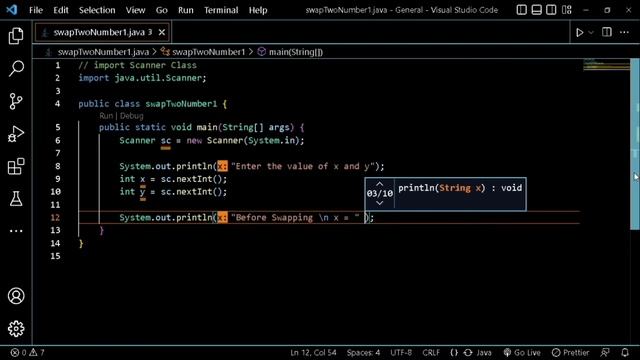640x360 pixels.
Task: Open the Explorer view in activity bar
Action: pos(16,36)
